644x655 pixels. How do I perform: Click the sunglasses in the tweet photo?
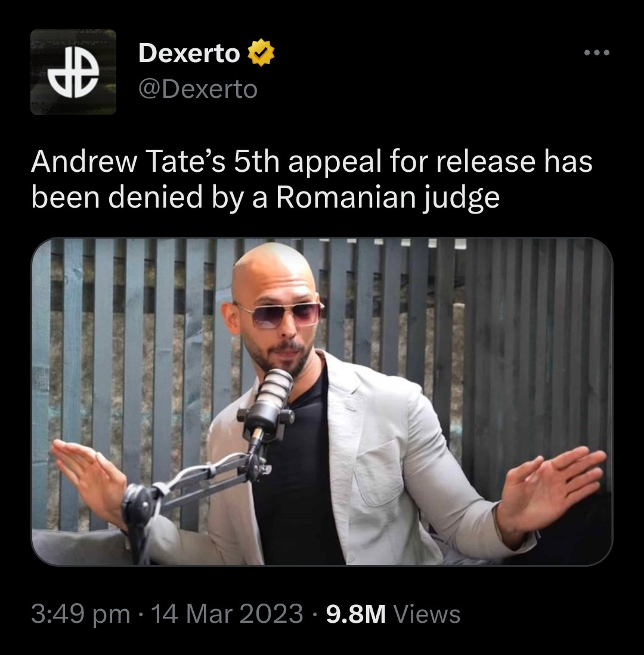279,316
